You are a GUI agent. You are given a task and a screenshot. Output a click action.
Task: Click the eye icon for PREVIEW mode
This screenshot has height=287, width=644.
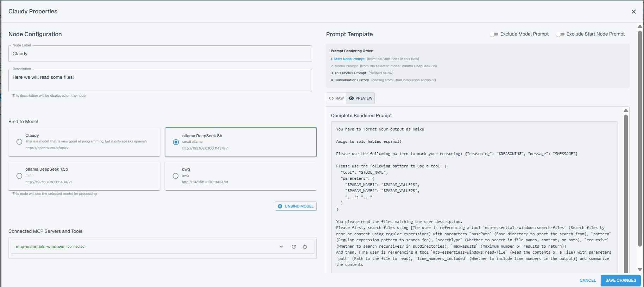[x=351, y=98]
